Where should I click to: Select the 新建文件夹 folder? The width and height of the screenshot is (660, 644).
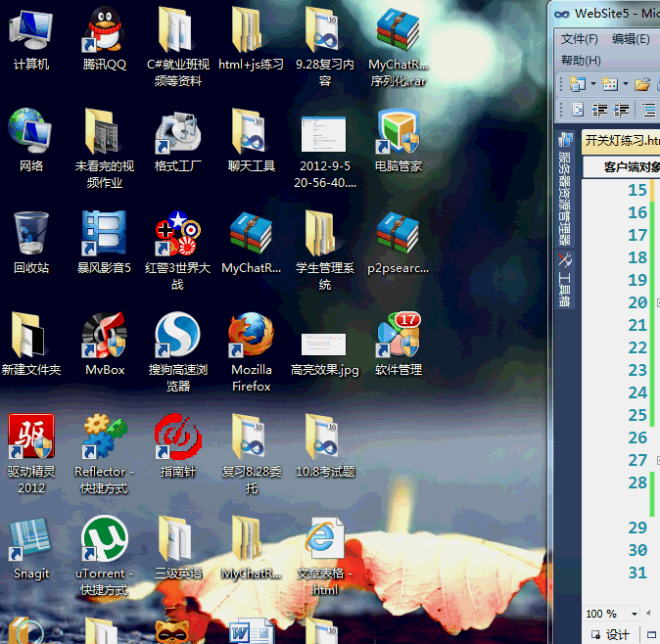point(30,345)
